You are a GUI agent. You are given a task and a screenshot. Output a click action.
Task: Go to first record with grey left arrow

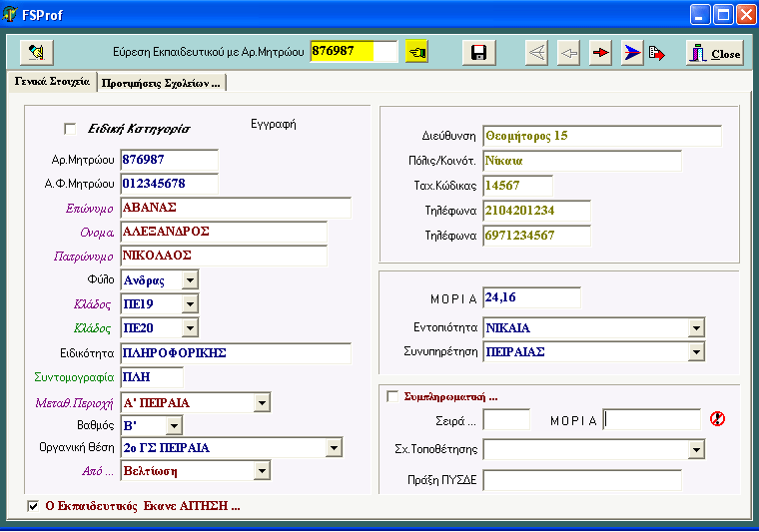point(536,53)
